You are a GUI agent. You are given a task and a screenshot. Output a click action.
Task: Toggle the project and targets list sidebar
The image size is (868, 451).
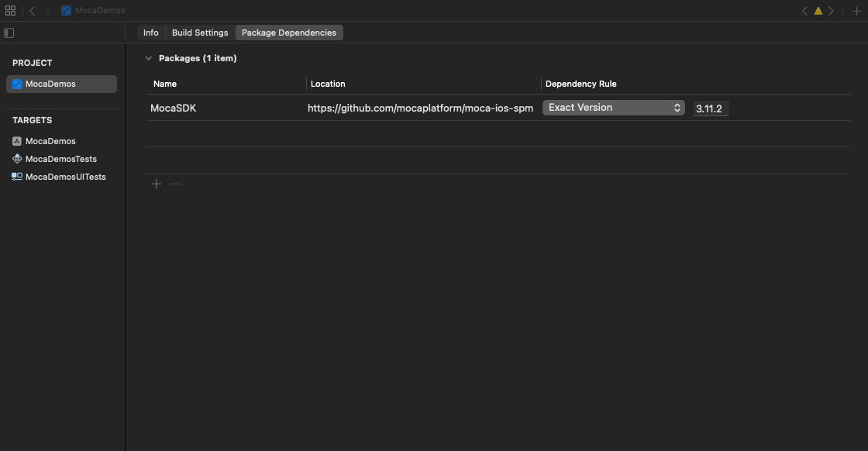click(x=9, y=33)
